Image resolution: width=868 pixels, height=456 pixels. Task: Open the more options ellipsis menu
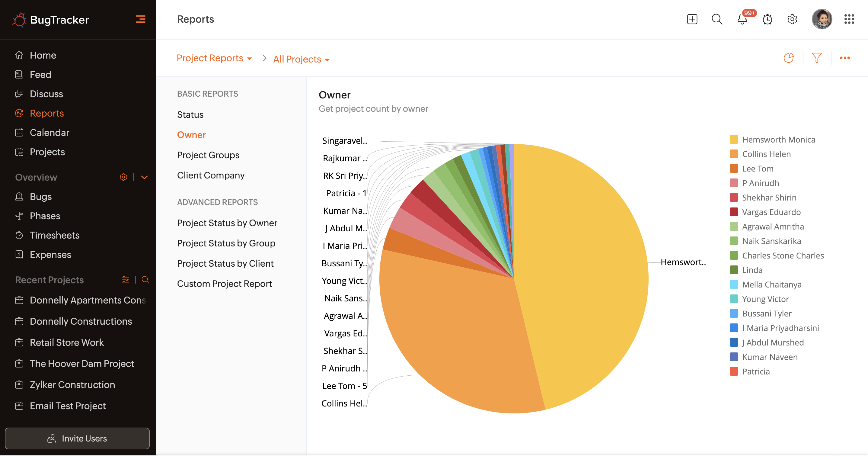pos(844,58)
